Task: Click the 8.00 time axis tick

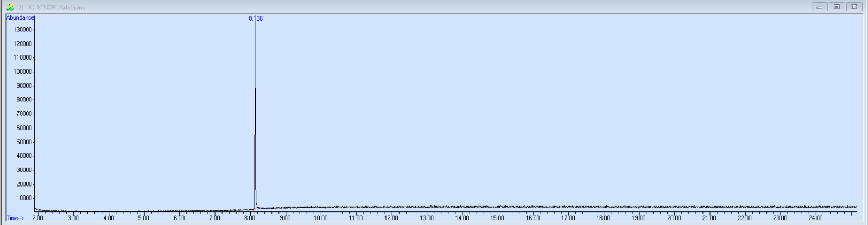Action: [250, 218]
